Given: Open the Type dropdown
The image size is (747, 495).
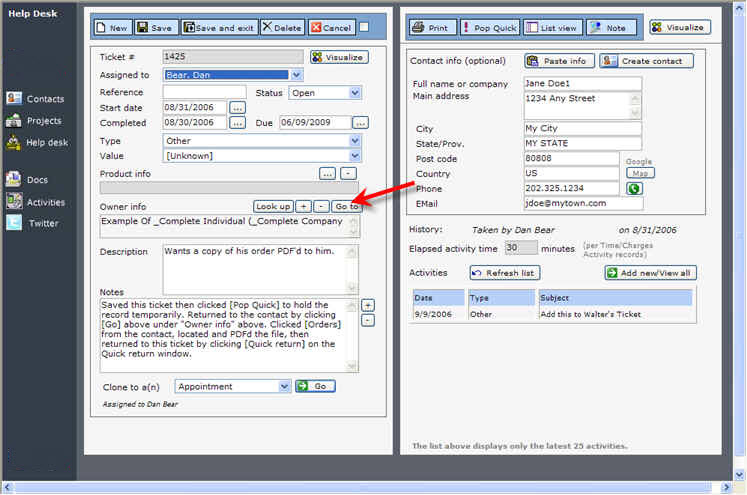Looking at the screenshot, I should (355, 141).
